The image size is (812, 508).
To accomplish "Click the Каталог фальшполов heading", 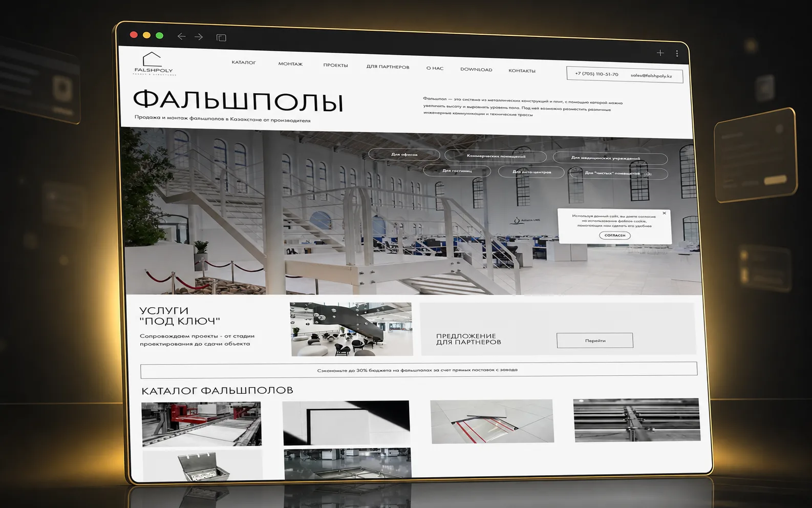I will 217,391.
